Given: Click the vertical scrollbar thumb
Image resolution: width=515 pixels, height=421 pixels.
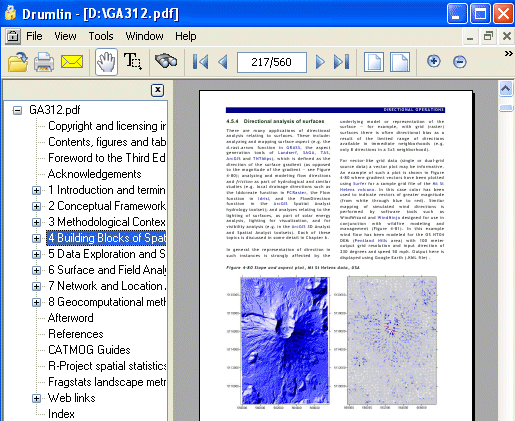Looking at the screenshot, I should (x=506, y=108).
